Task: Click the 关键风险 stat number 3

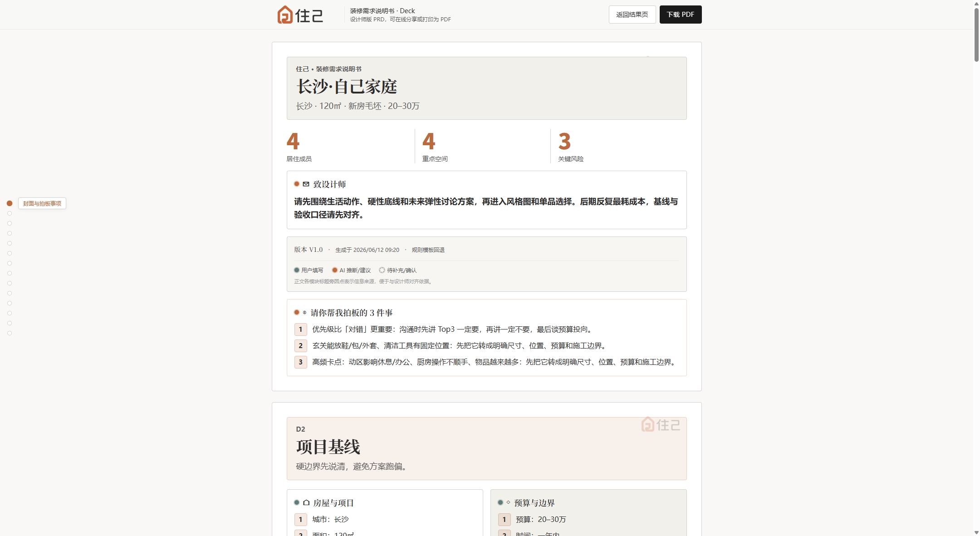Action: tap(564, 141)
